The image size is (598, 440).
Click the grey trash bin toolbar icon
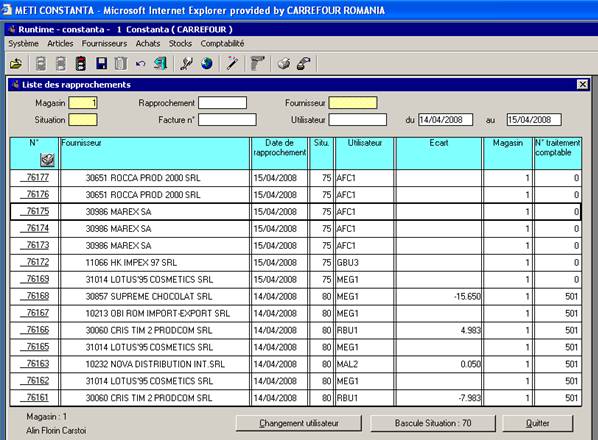pos(121,64)
